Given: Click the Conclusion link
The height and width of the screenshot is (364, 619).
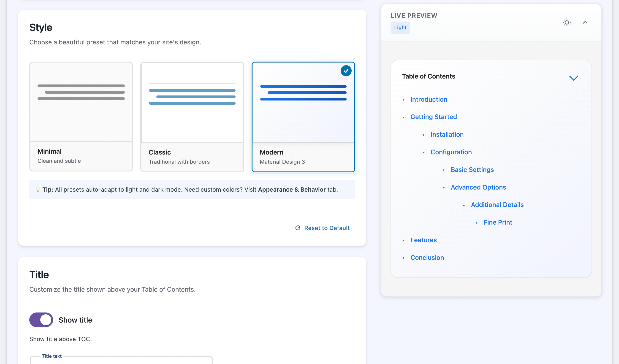Looking at the screenshot, I should click(427, 257).
